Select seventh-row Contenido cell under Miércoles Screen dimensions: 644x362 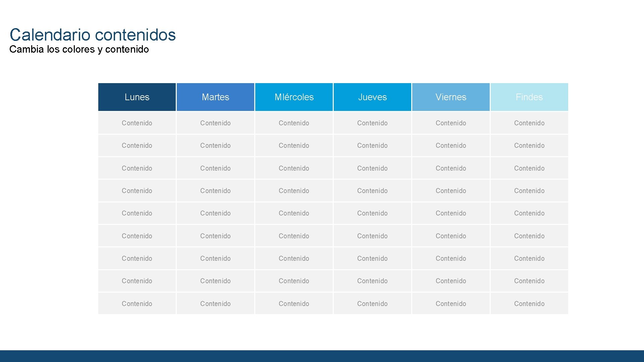coord(294,258)
